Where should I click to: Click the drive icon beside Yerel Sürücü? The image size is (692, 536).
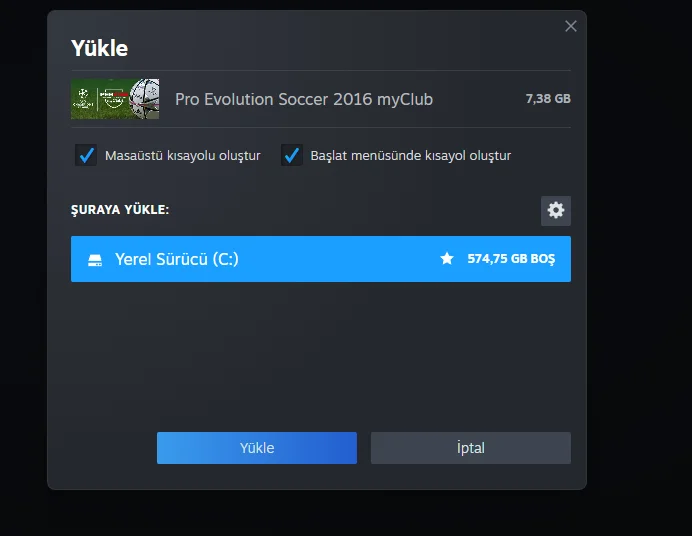point(94,259)
